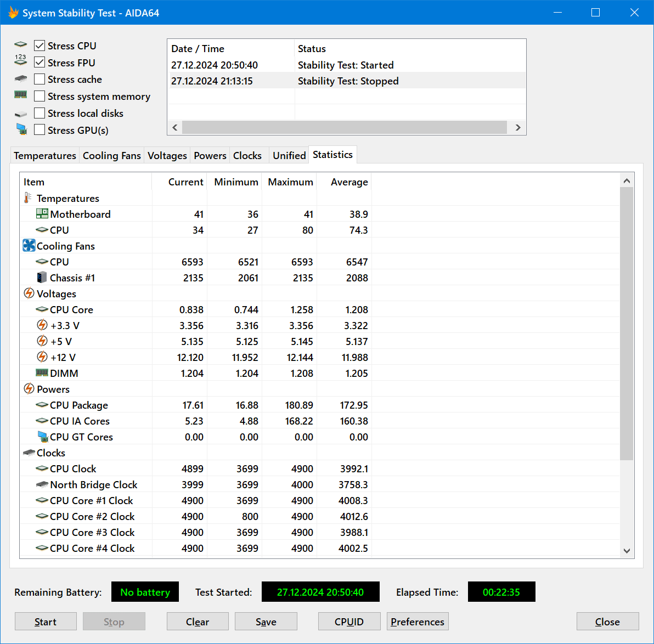Click the North Bridge Clock chip icon

pyautogui.click(x=42, y=484)
